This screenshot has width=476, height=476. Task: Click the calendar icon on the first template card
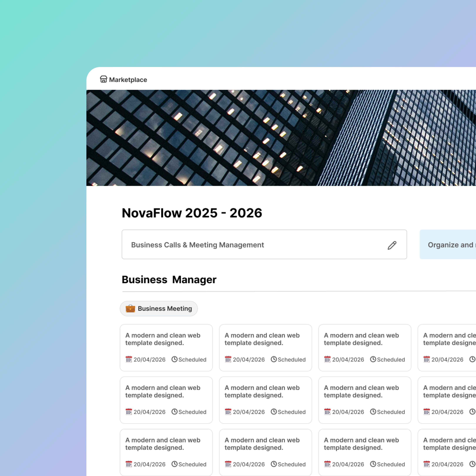[129, 359]
